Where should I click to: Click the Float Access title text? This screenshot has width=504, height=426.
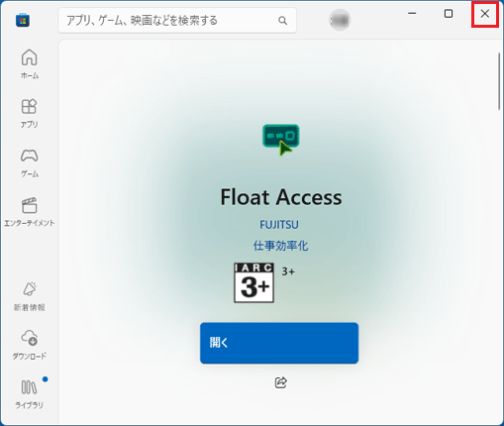(x=281, y=197)
